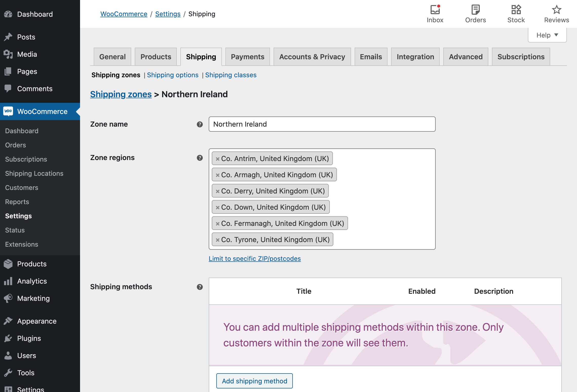Open the Orders activity panel icon
577x392 pixels.
point(475,10)
